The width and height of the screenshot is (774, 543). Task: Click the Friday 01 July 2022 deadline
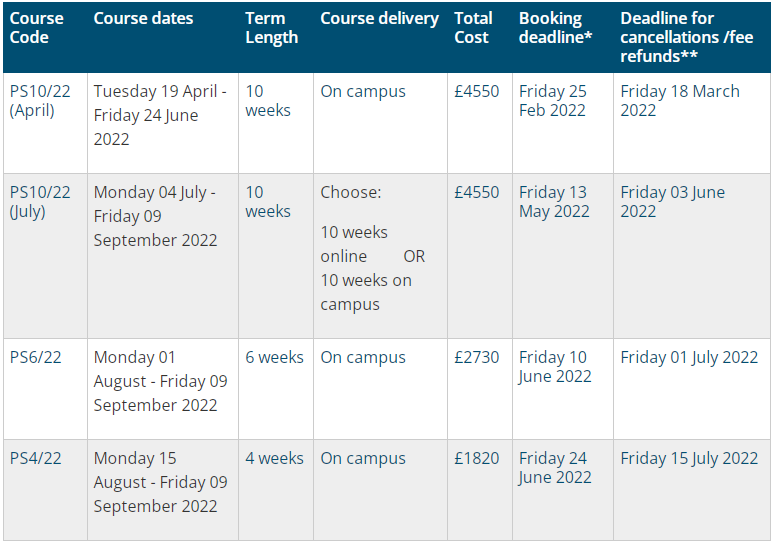689,358
